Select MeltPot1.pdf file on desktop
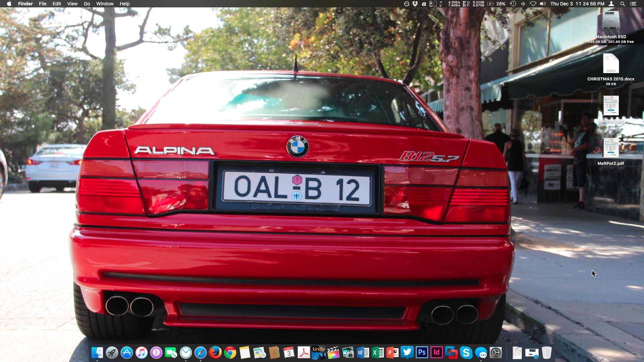Screen dimensions: 644x362 [x=611, y=110]
